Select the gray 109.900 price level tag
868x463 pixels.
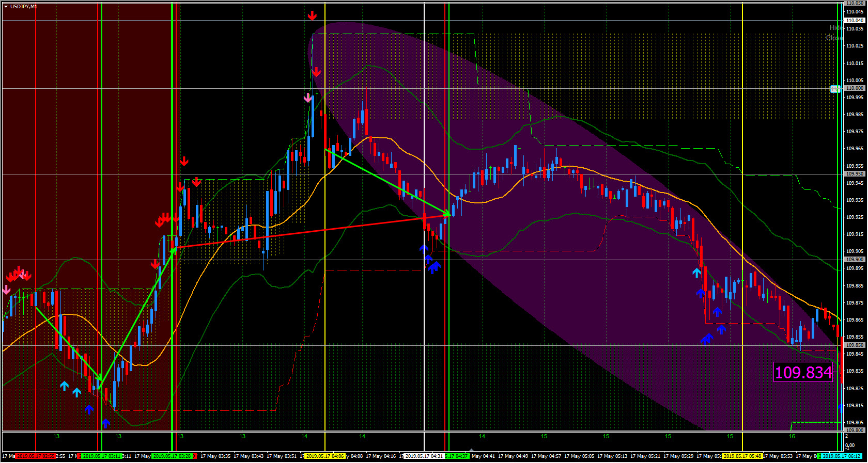coord(855,260)
